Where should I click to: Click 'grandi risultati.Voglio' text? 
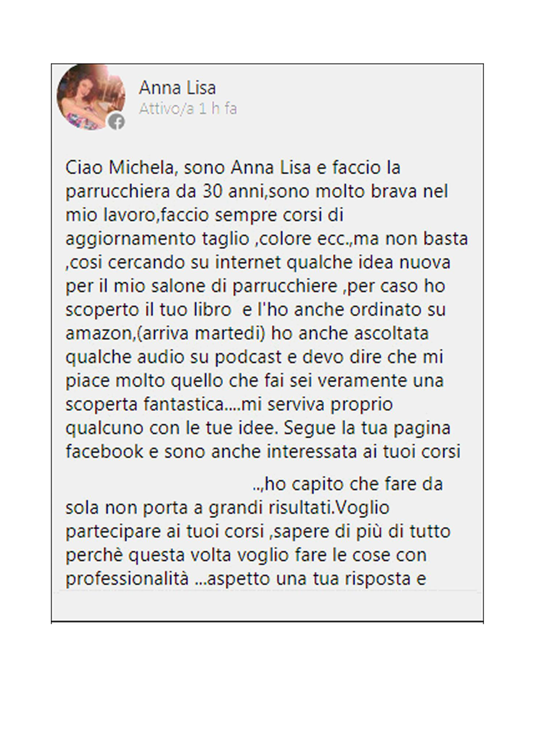pos(299,508)
